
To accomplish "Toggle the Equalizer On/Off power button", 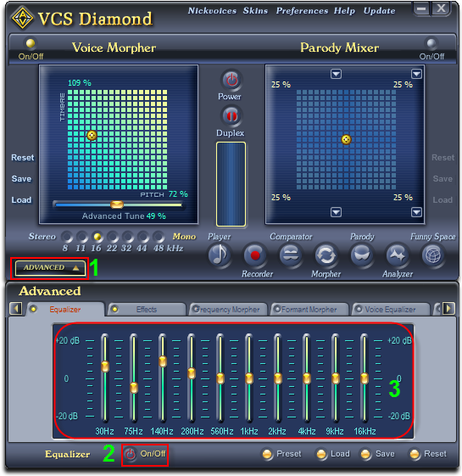I will pyautogui.click(x=131, y=455).
